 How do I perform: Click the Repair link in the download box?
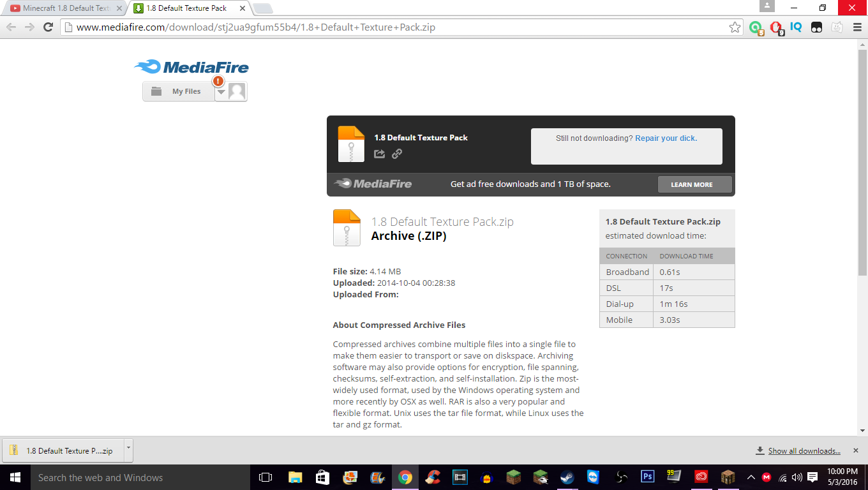pos(666,138)
